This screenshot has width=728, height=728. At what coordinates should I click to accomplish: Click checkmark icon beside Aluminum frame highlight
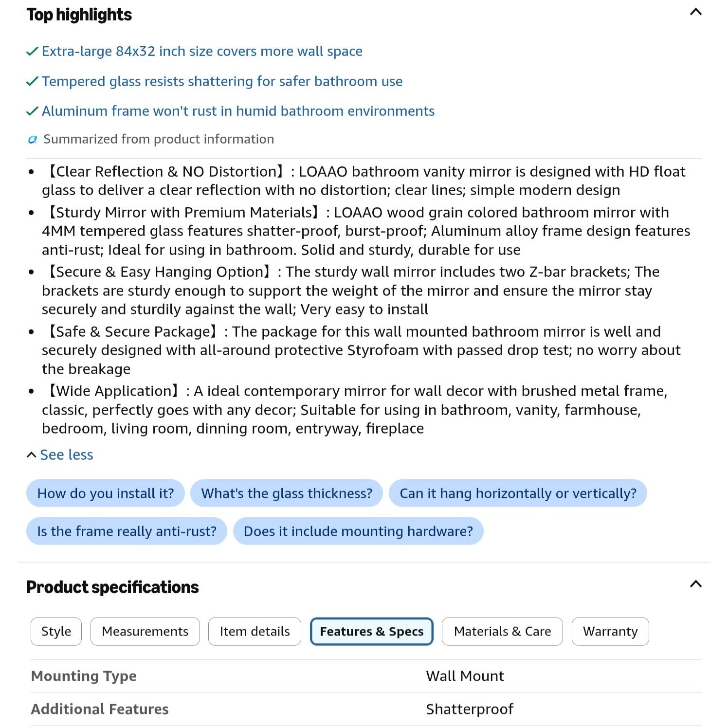pyautogui.click(x=32, y=111)
